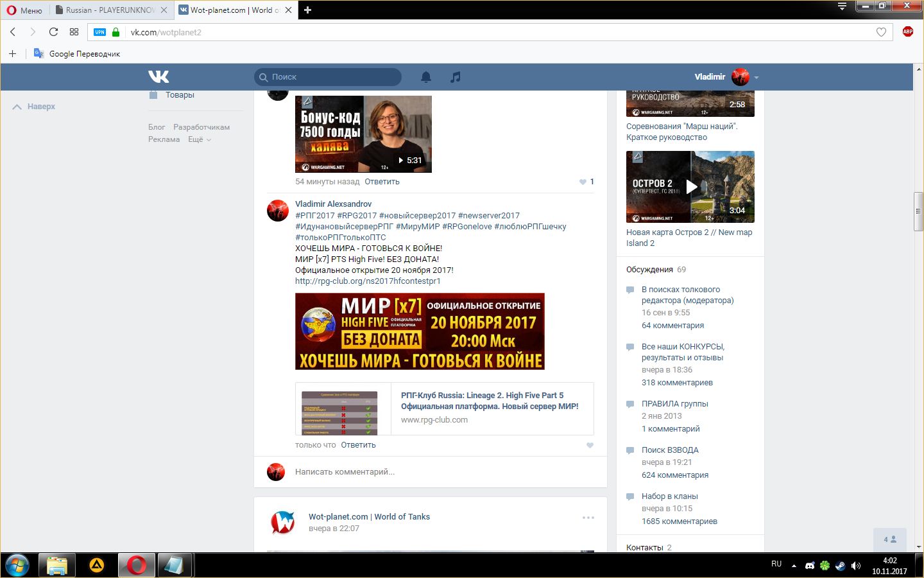The width and height of the screenshot is (924, 578).
Task: Switch to the Russian - PLAYERUNKNOWN tab
Action: (x=110, y=10)
